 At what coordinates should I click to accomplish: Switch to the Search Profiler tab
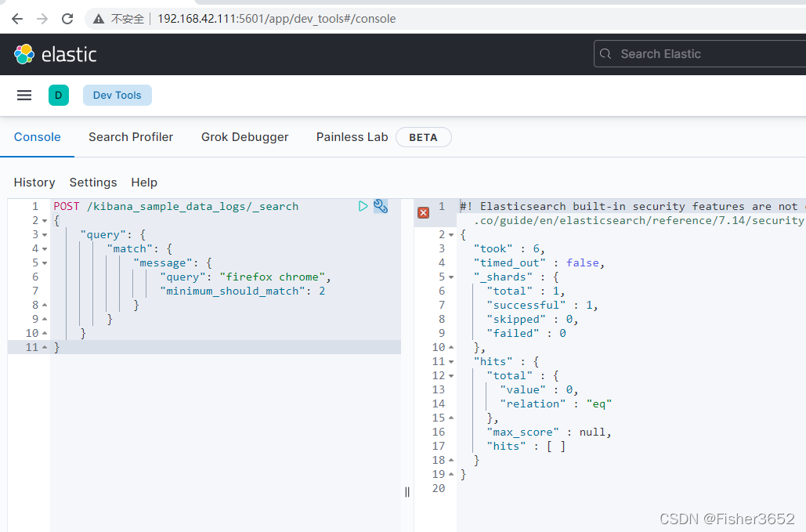[131, 137]
